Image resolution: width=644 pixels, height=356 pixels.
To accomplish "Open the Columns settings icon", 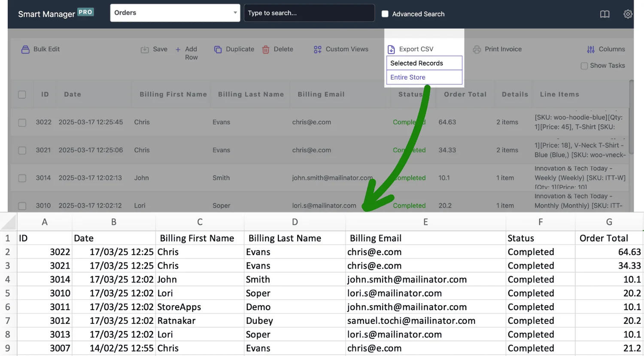I will [591, 49].
